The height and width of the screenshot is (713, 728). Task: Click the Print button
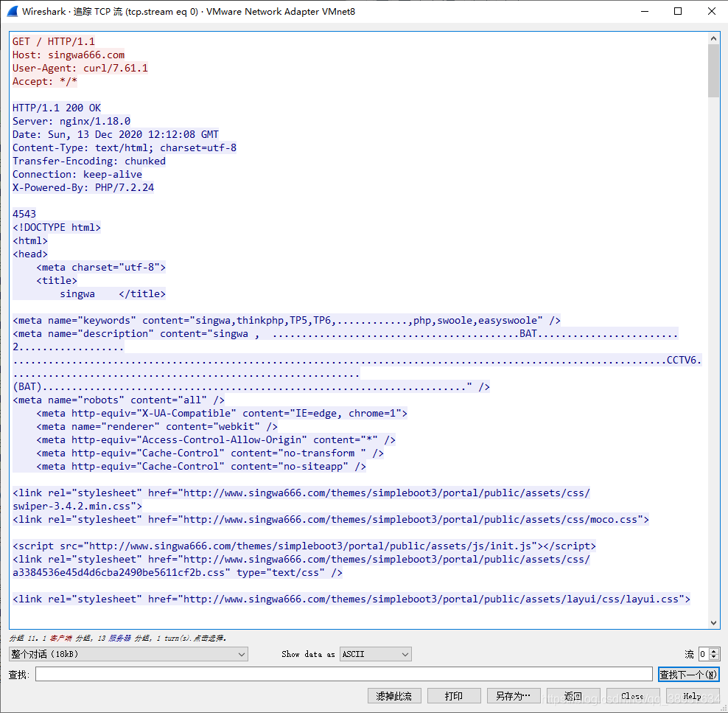click(x=454, y=696)
